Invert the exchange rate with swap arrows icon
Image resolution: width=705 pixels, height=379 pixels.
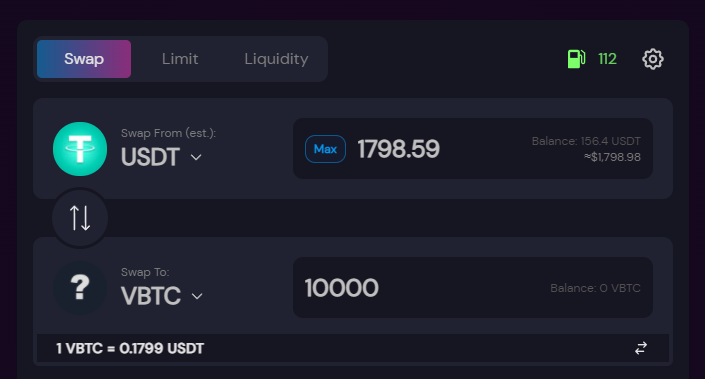point(641,348)
